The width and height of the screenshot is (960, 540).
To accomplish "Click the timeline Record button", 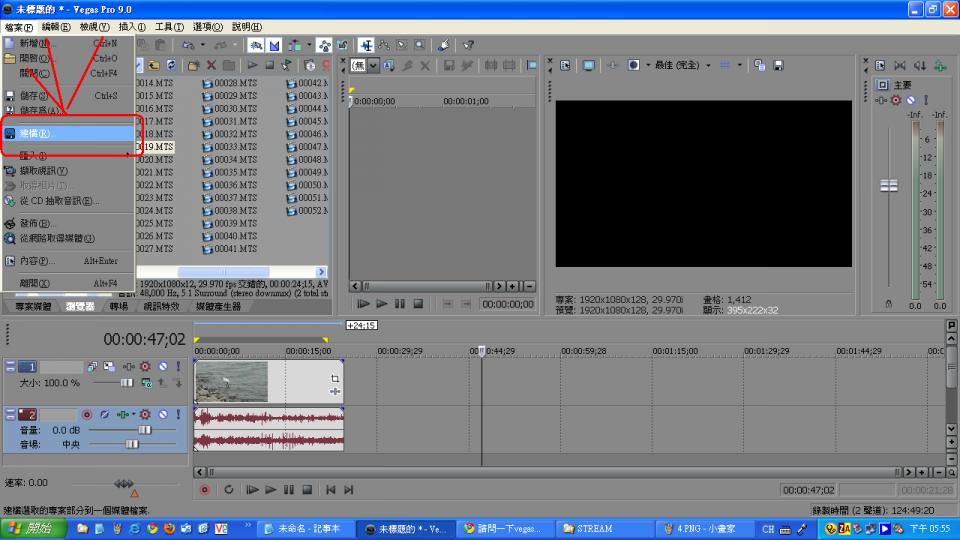I will click(205, 490).
